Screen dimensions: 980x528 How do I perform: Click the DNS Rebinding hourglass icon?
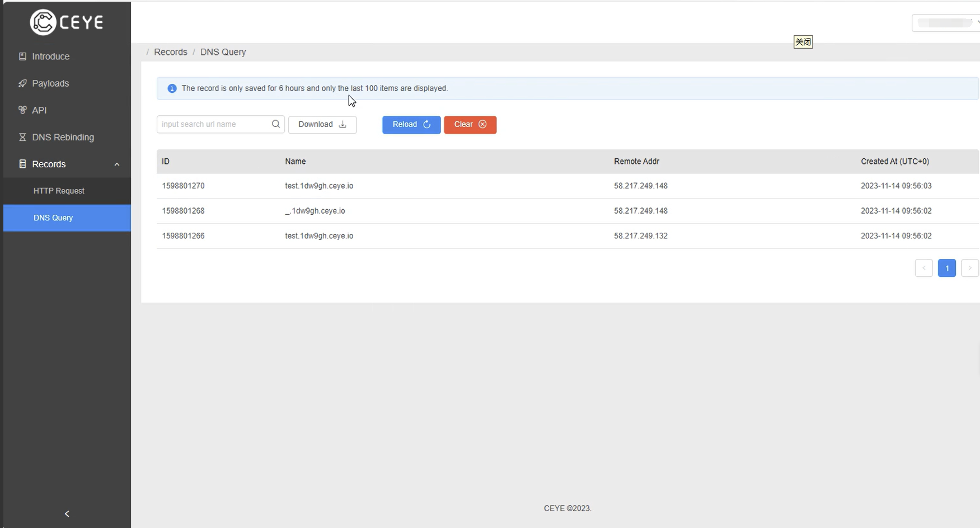pyautogui.click(x=22, y=137)
